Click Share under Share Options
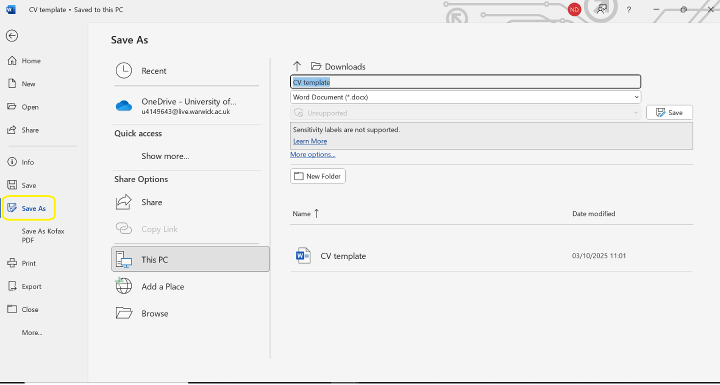Image resolution: width=720 pixels, height=385 pixels. (186, 202)
